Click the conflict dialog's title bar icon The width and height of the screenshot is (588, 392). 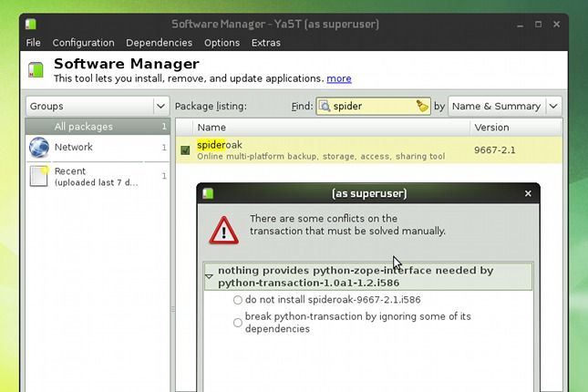point(208,193)
